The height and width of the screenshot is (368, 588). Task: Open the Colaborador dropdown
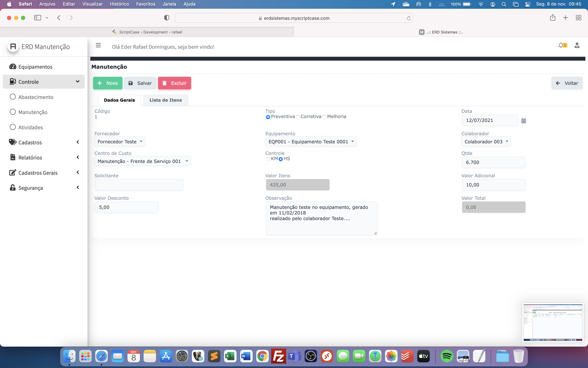(x=486, y=141)
